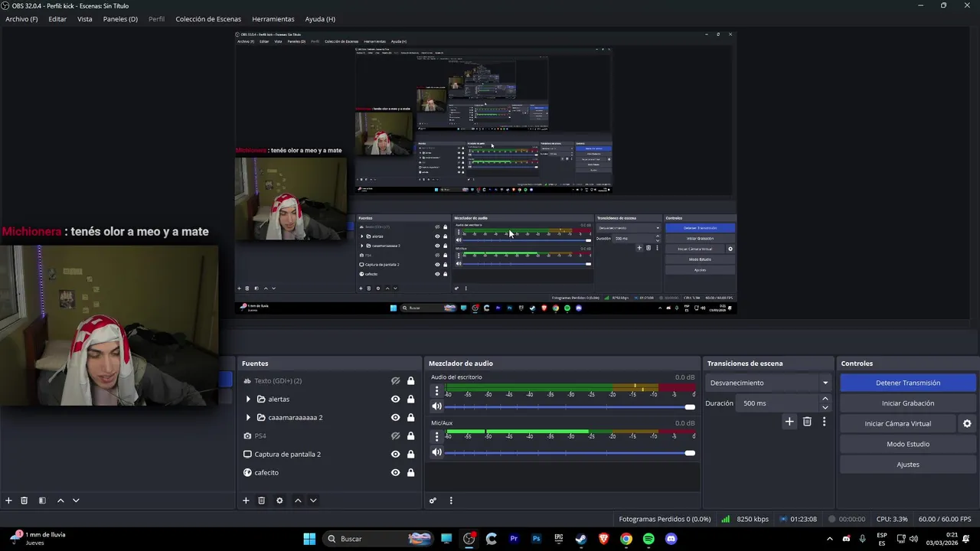Open the Vista menu

click(x=85, y=19)
